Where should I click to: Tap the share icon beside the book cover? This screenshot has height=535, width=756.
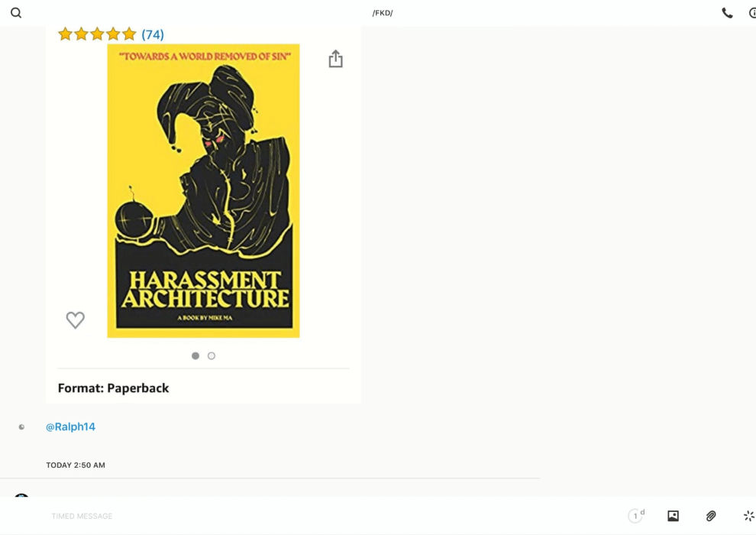tap(335, 60)
